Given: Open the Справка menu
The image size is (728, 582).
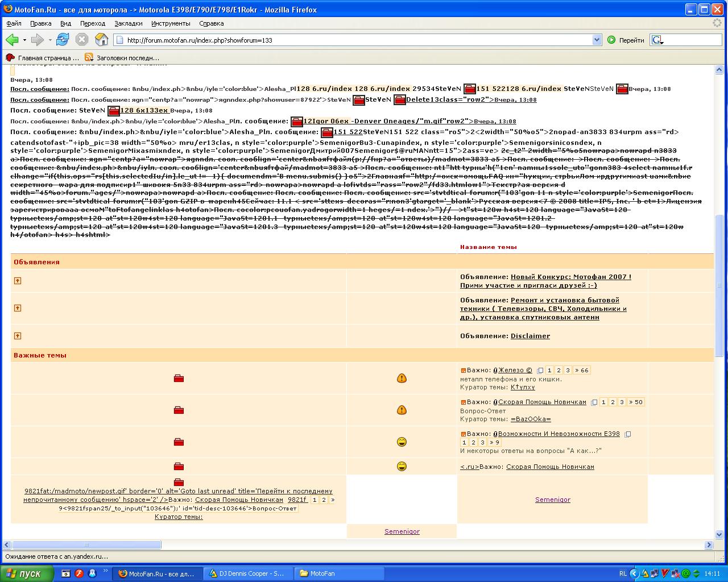Looking at the screenshot, I should (x=212, y=23).
